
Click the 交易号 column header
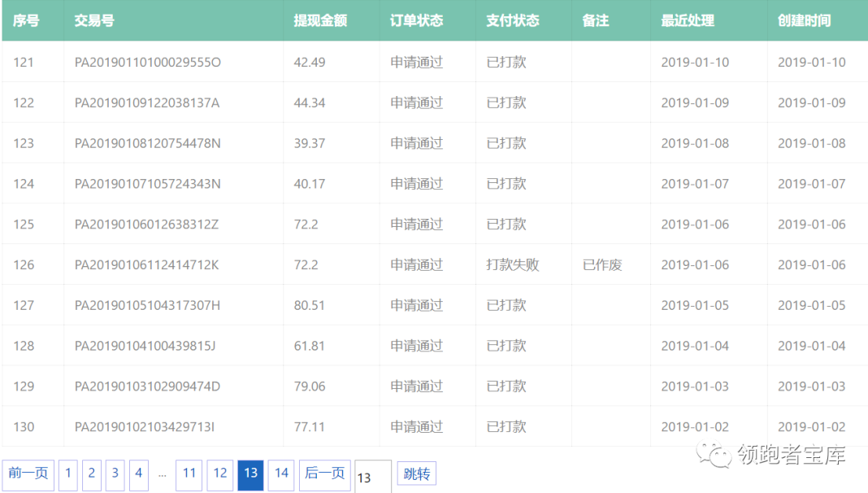(x=94, y=21)
